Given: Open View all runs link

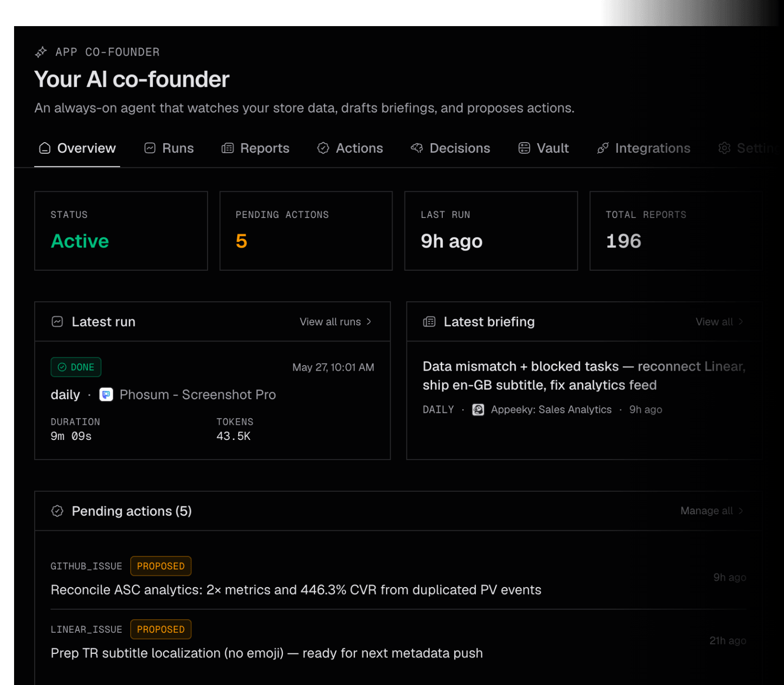Looking at the screenshot, I should coord(336,322).
